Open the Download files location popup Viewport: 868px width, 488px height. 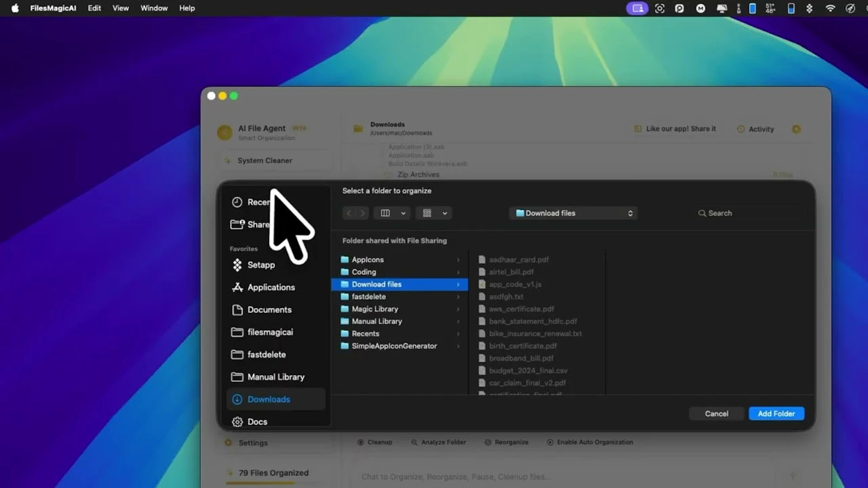coord(573,213)
